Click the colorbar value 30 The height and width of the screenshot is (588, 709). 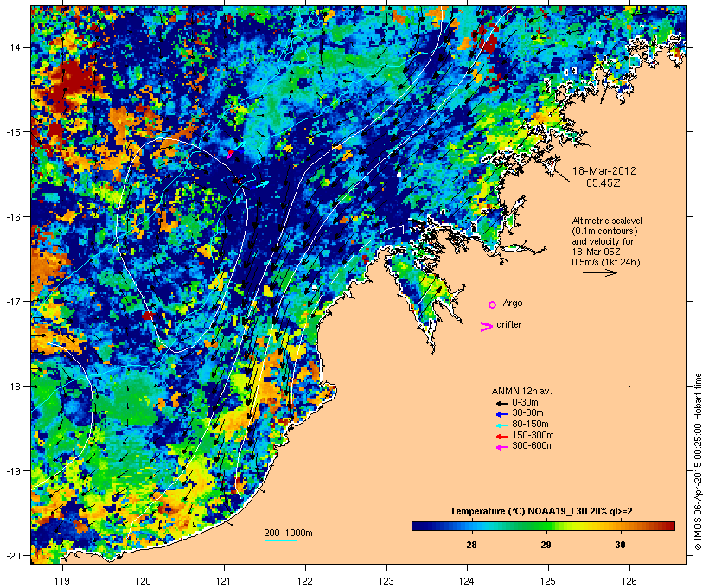click(x=621, y=545)
